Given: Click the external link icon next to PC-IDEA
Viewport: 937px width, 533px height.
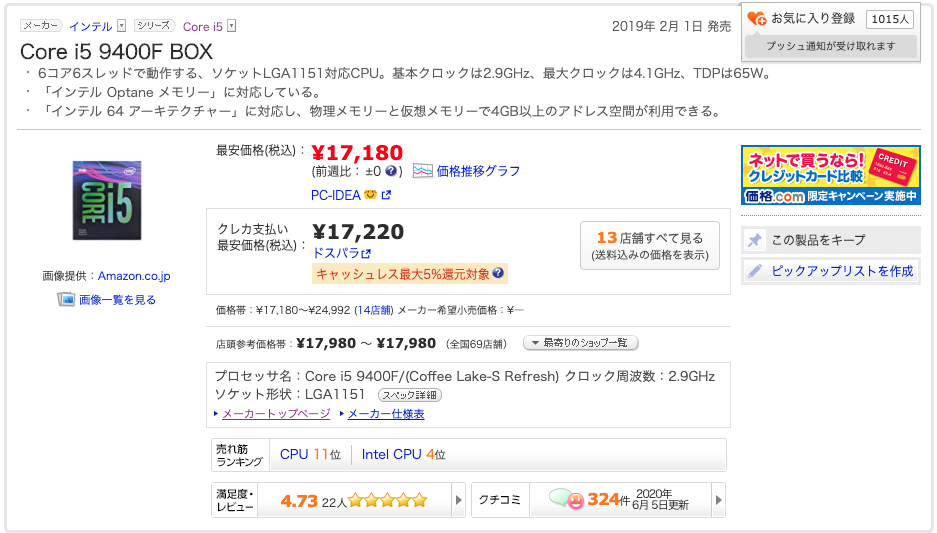Looking at the screenshot, I should (x=386, y=194).
